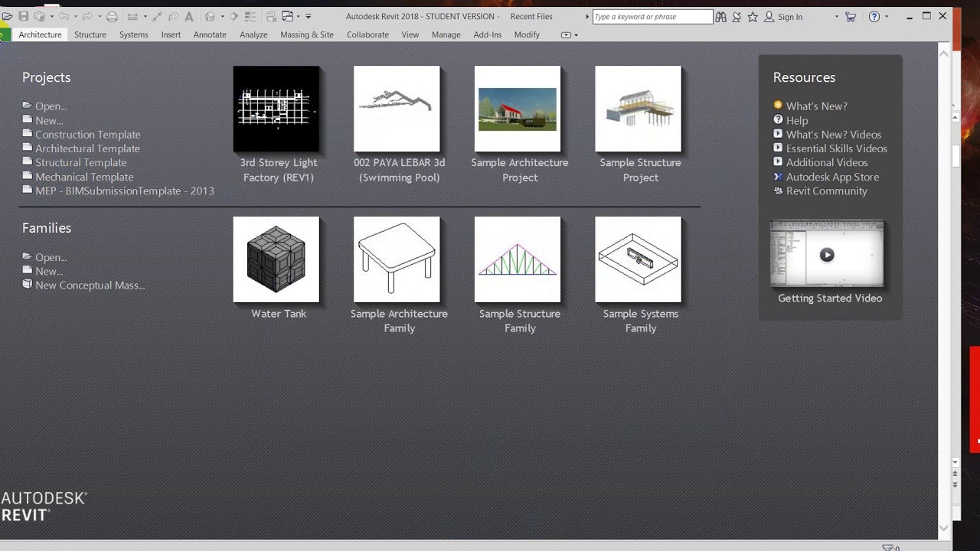Expand the 3D View dropdown arrow
The width and height of the screenshot is (980, 551).
(222, 16)
